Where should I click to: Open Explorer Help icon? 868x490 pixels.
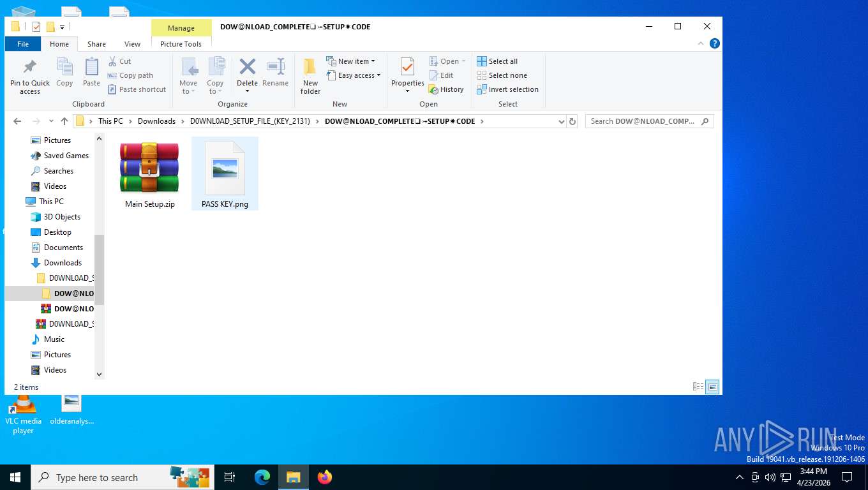(x=715, y=44)
